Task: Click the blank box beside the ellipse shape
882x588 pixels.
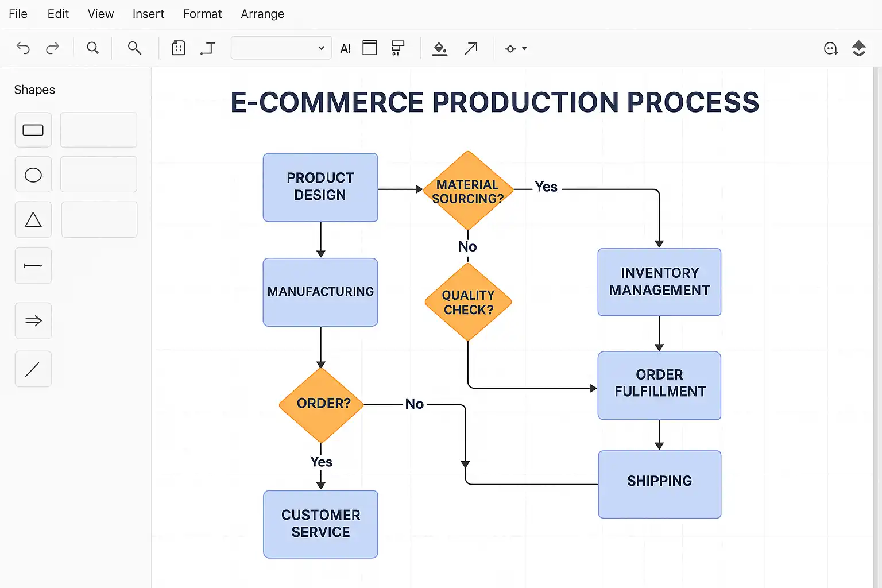Action: tap(99, 174)
